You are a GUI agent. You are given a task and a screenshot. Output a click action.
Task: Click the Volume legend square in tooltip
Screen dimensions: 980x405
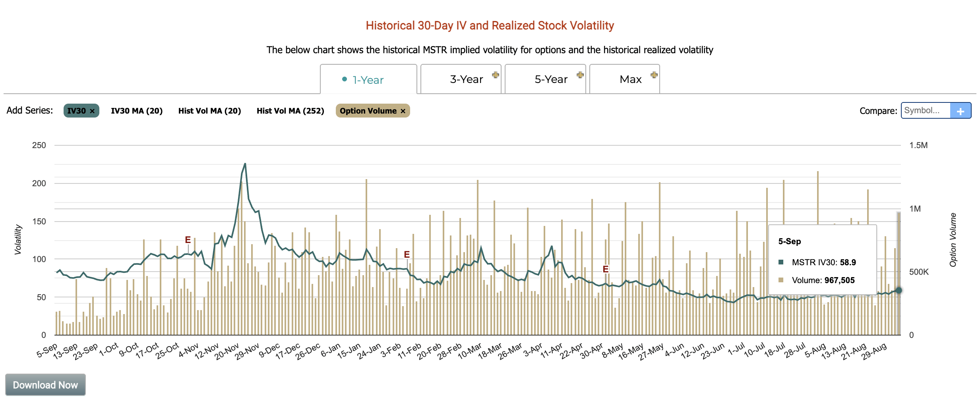[781, 280]
